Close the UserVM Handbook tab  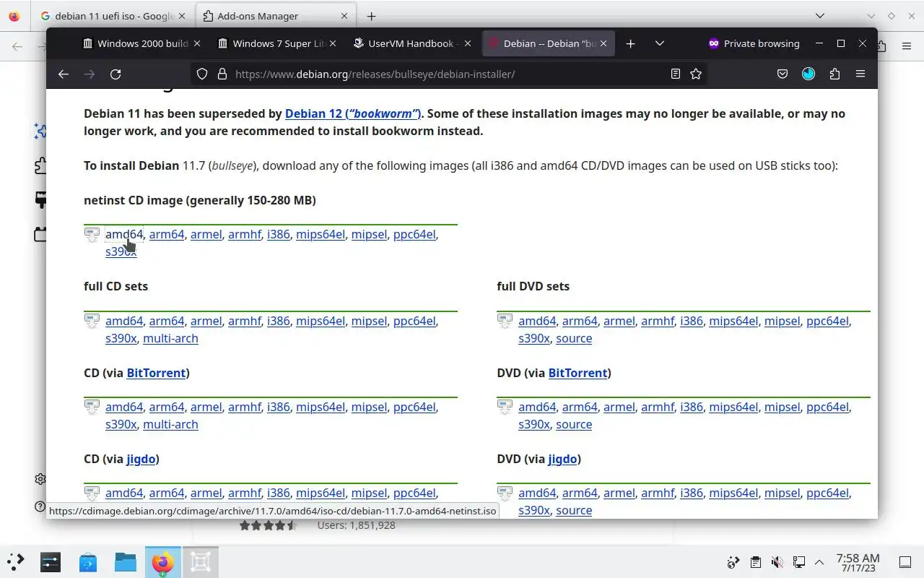467,43
